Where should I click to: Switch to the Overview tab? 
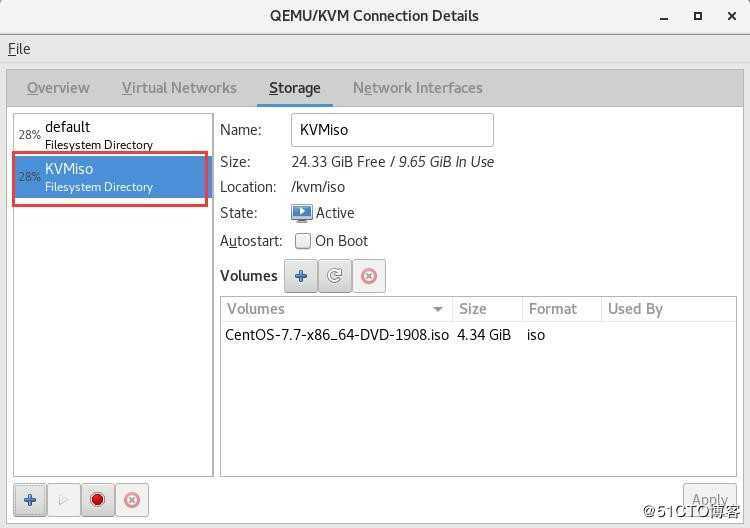click(x=58, y=88)
